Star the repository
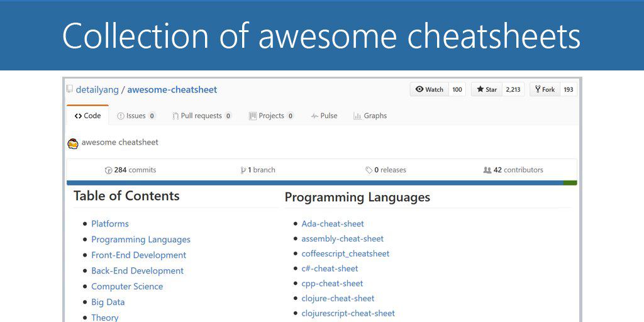Screen dimensions: 644x322 tap(486, 89)
